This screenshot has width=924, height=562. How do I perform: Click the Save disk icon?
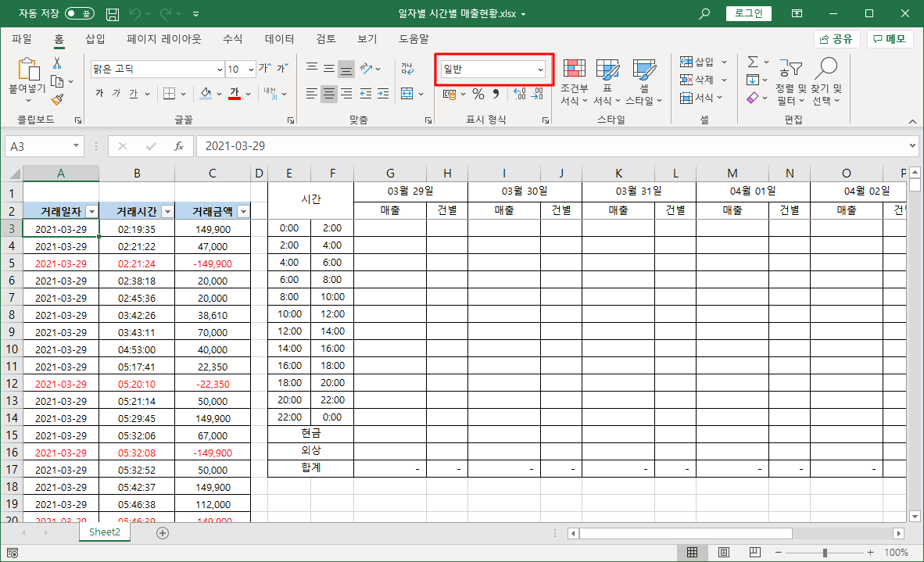pyautogui.click(x=112, y=14)
